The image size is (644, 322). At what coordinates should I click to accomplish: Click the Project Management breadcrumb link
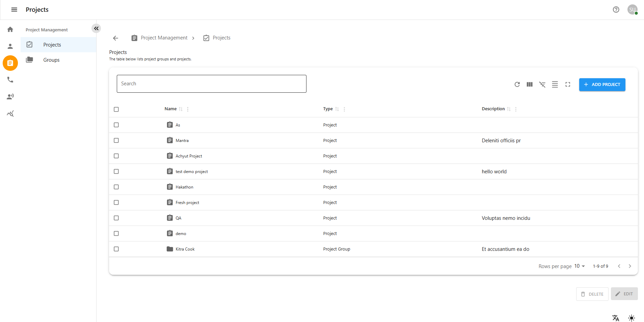pos(164,38)
